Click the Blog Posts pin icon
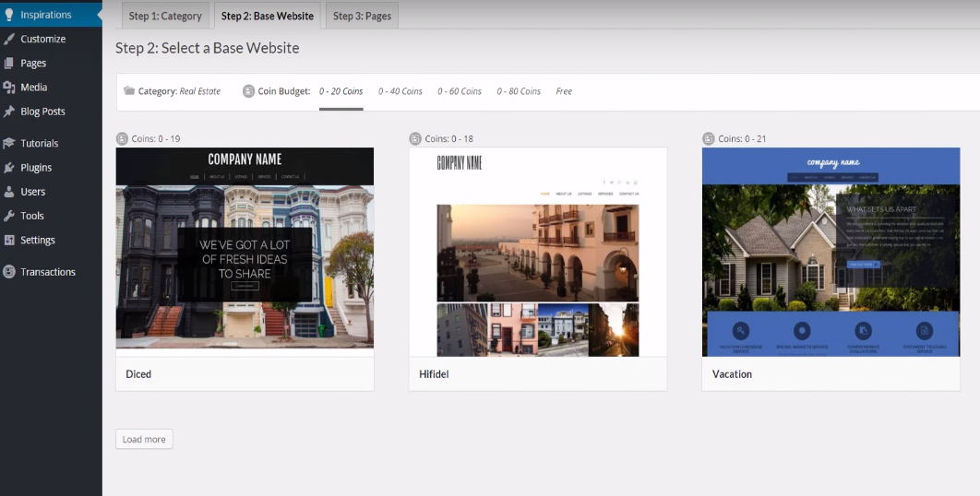Viewport: 980px width, 496px height. [x=9, y=111]
